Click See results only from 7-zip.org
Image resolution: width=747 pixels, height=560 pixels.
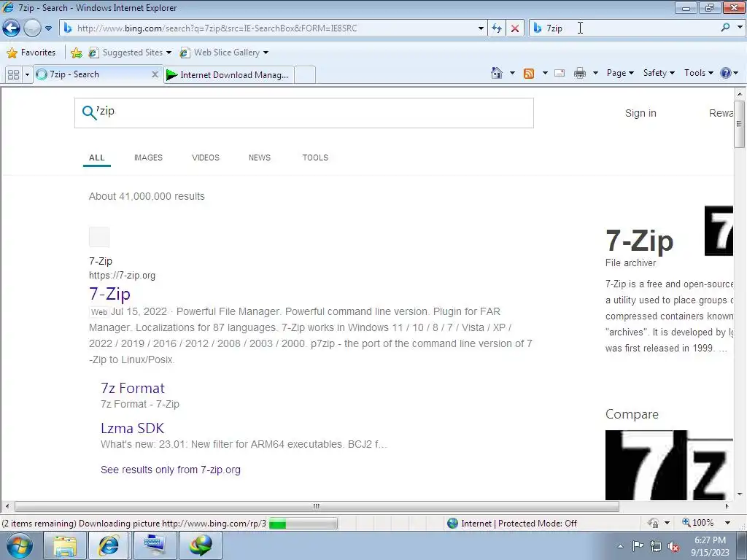(171, 470)
